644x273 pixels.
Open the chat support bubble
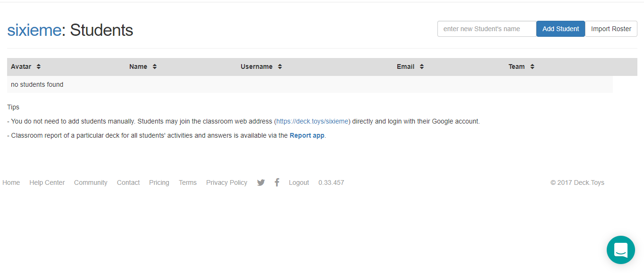(x=621, y=250)
